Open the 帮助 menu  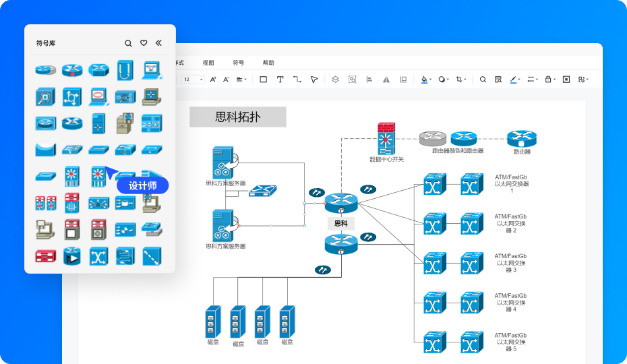pos(268,63)
